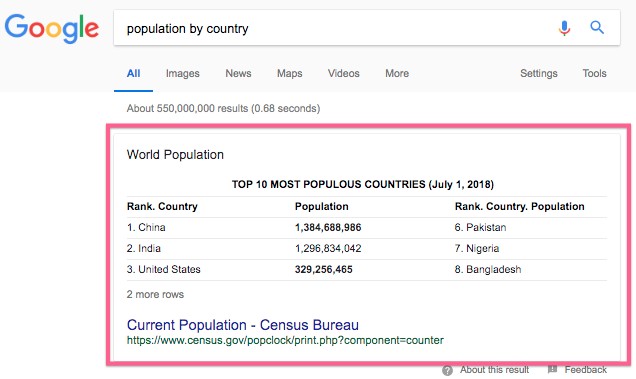Open Current Population - Census Bureau link

243,325
